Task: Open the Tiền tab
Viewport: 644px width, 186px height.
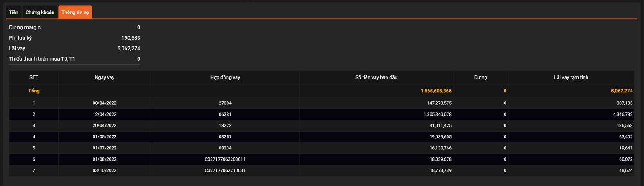Action: [14, 12]
